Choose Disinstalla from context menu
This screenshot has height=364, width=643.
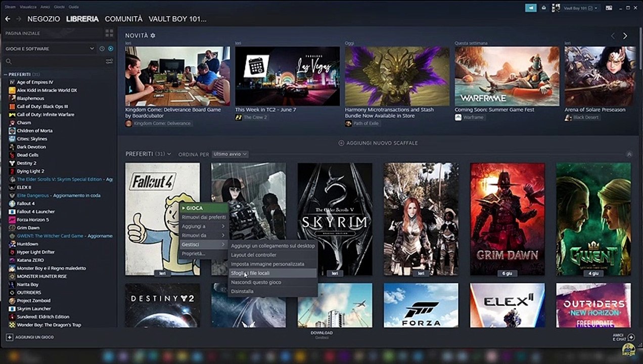272,291
